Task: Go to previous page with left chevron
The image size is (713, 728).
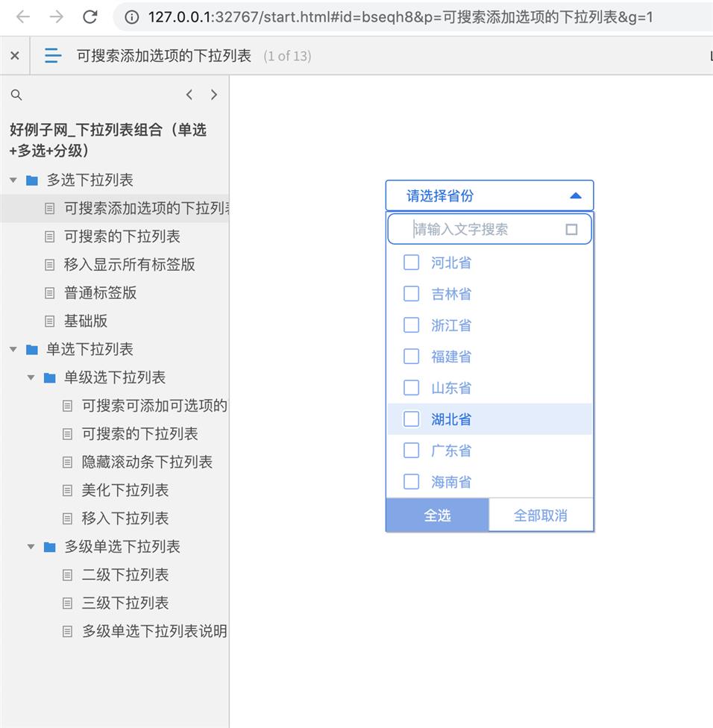Action: click(x=189, y=95)
